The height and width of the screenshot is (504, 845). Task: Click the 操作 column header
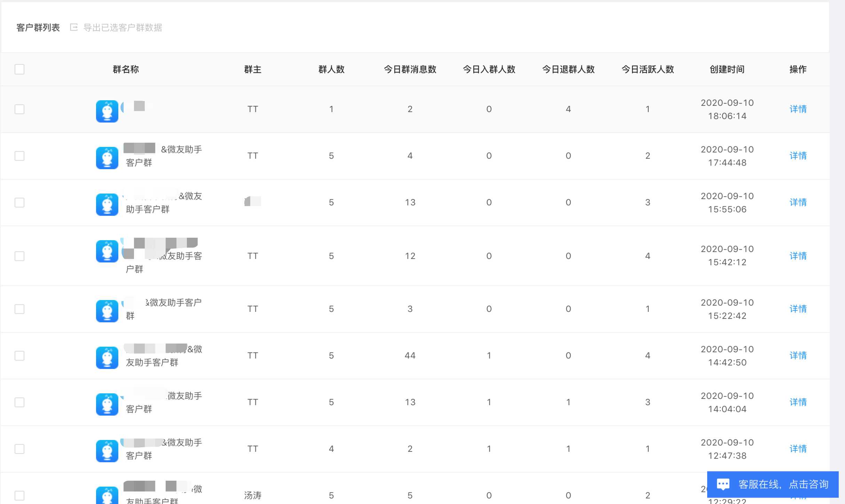pos(798,69)
